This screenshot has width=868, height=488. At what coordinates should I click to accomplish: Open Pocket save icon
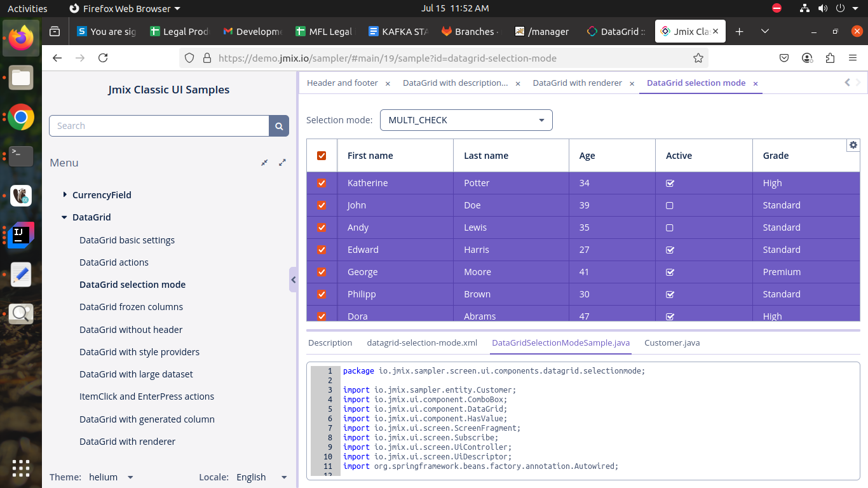784,58
